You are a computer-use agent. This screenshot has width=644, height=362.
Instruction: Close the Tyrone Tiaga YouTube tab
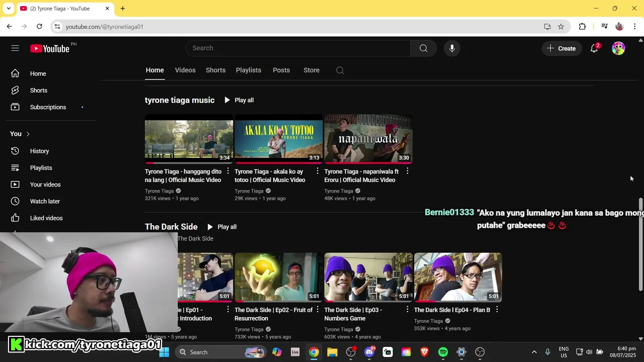107,9
